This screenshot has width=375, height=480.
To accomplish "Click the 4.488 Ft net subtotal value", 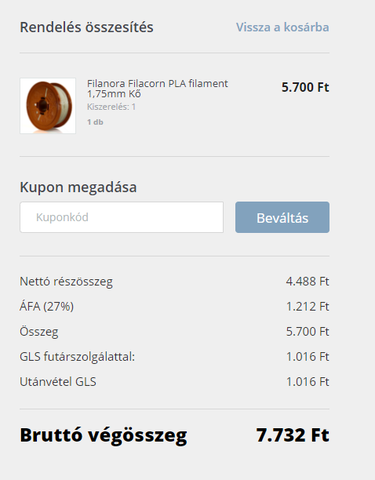I will (x=307, y=281).
